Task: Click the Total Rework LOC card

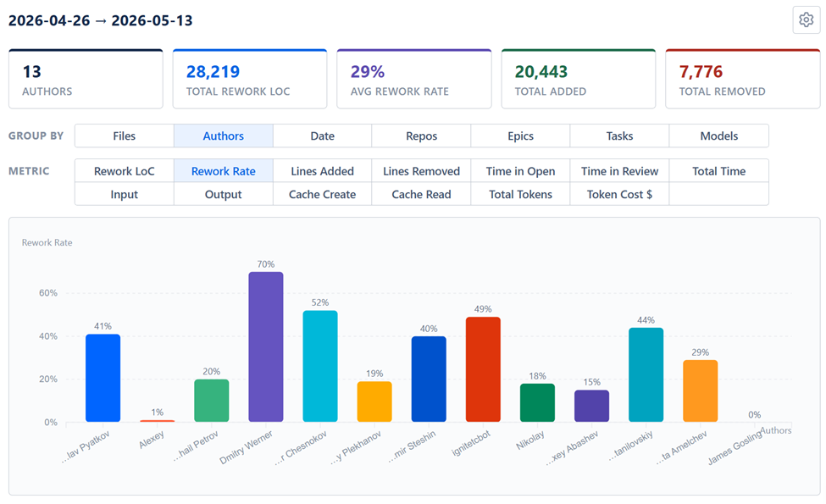Action: point(250,79)
